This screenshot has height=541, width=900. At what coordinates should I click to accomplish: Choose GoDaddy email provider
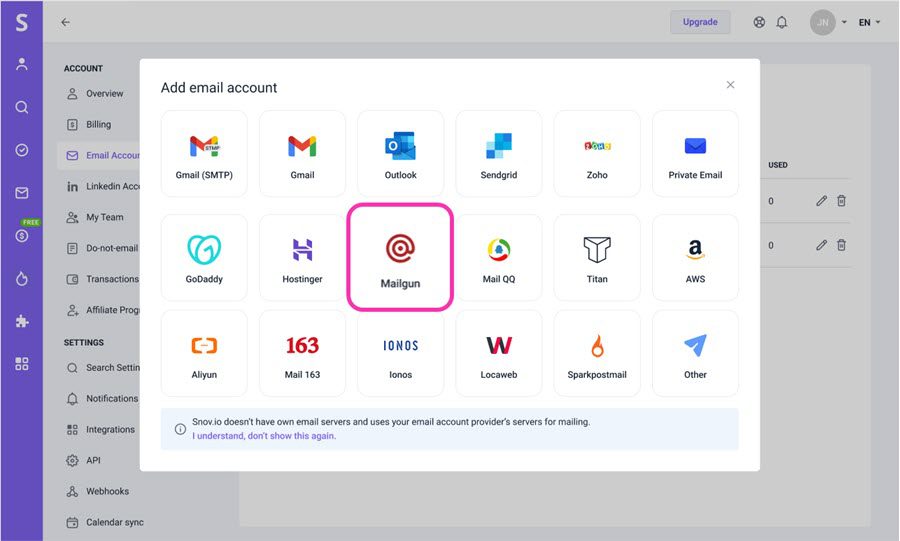coord(204,258)
